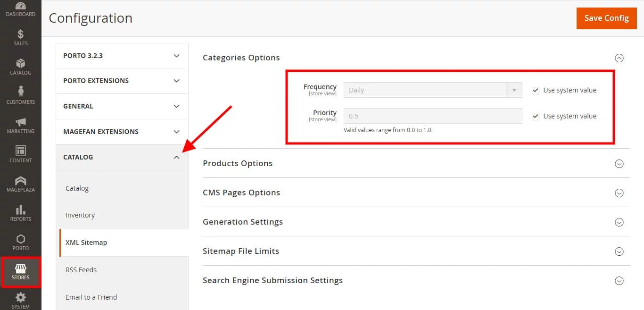Screen dimensions: 644x310
Task: Open the Catalog sidebar icon
Action: (20, 67)
